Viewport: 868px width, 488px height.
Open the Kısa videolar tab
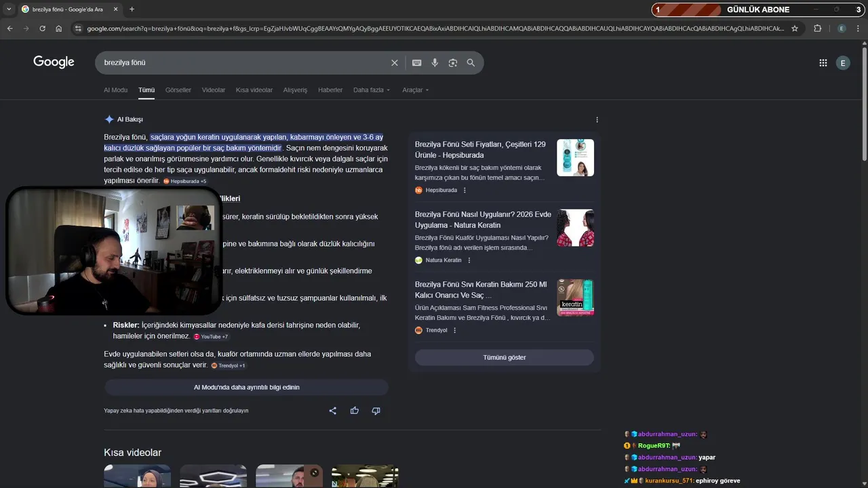254,90
